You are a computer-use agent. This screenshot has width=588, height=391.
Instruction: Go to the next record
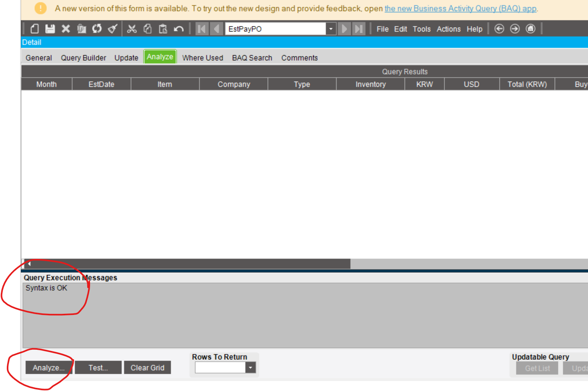click(344, 29)
